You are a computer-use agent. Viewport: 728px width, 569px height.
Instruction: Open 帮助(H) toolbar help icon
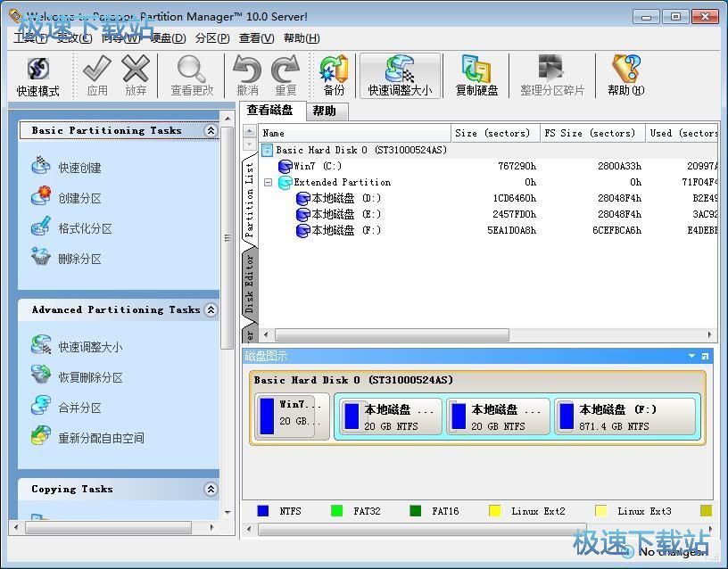point(626,76)
